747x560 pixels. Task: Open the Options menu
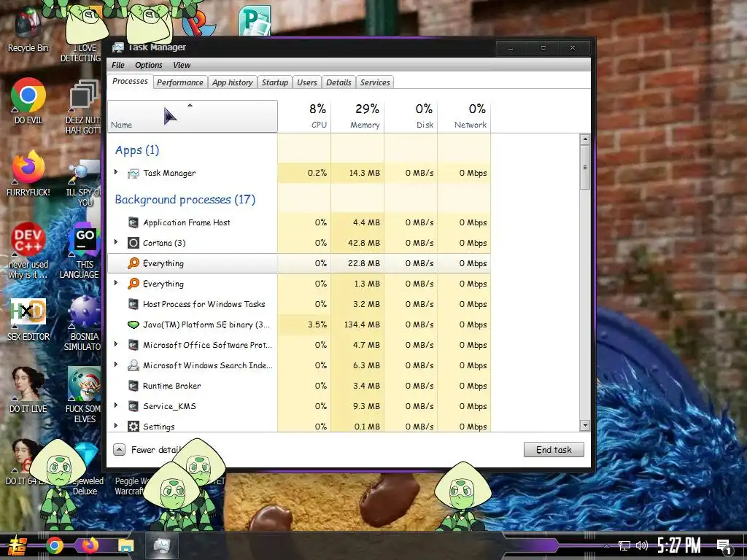point(149,65)
